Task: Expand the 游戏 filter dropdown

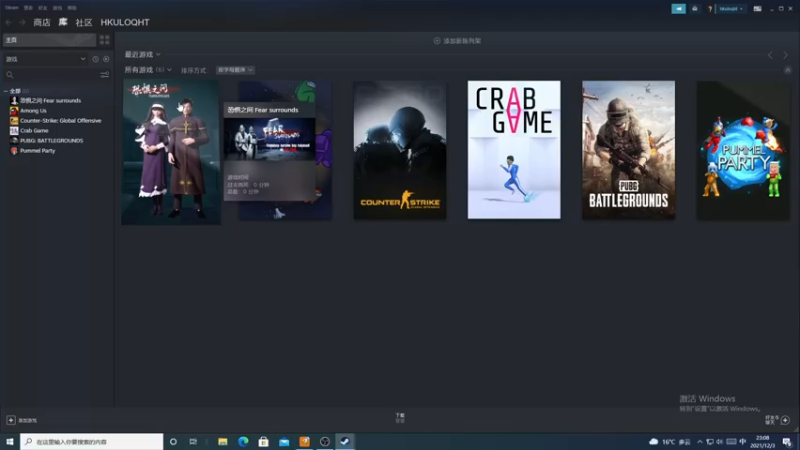Action: coord(45,59)
